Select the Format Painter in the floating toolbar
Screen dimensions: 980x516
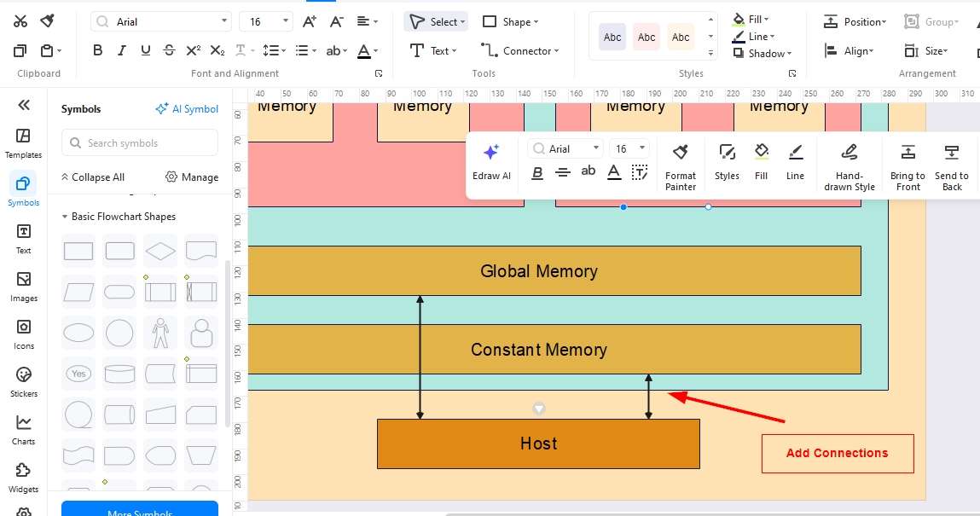(680, 165)
